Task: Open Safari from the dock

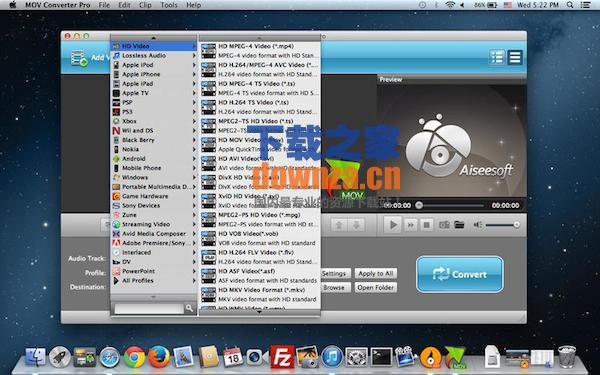Action: pos(109,358)
